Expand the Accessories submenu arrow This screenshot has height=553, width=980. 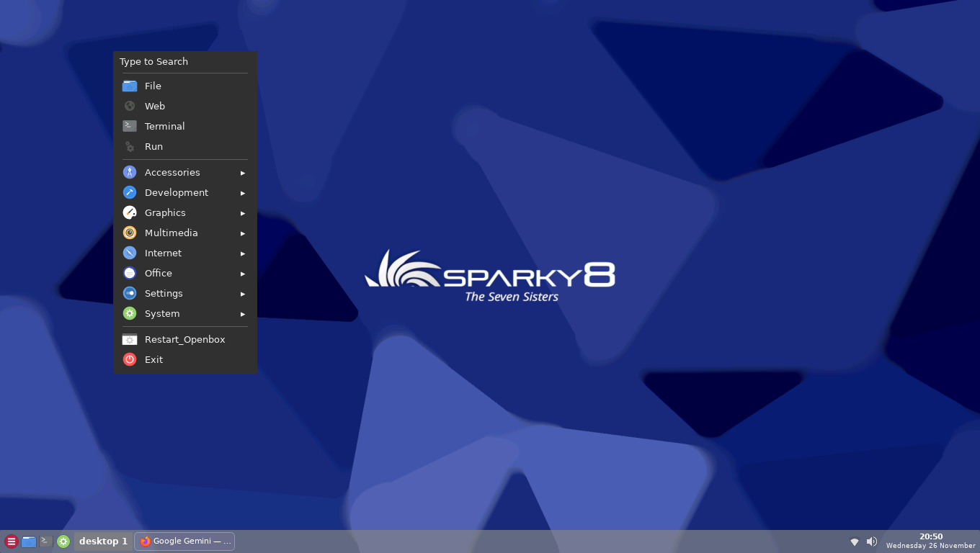(243, 173)
